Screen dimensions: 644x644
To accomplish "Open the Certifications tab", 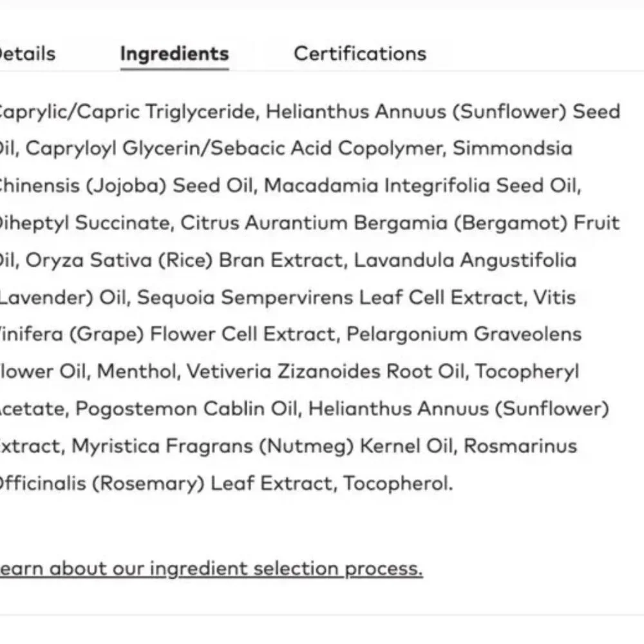I will coord(360,54).
